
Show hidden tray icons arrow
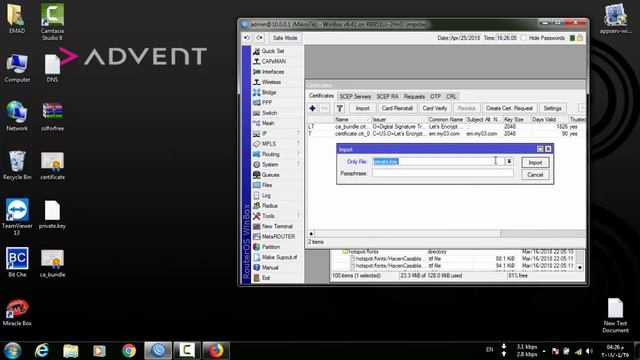544,351
